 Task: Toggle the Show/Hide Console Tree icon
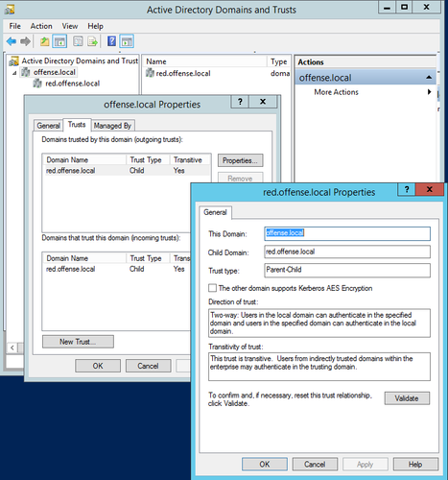[x=59, y=41]
